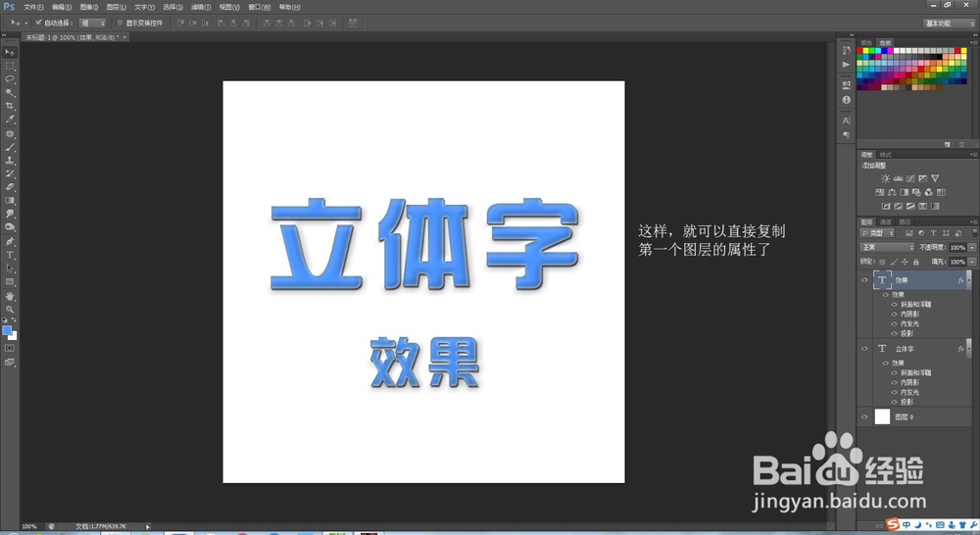
Task: Toggle the Auto-Select checkbox
Action: click(x=39, y=23)
